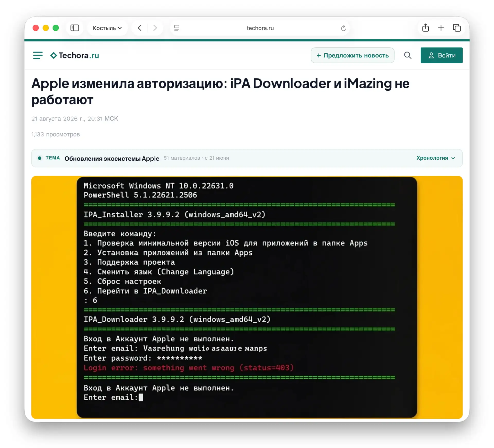
Task: Toggle the Safari sidebar
Action: [75, 28]
